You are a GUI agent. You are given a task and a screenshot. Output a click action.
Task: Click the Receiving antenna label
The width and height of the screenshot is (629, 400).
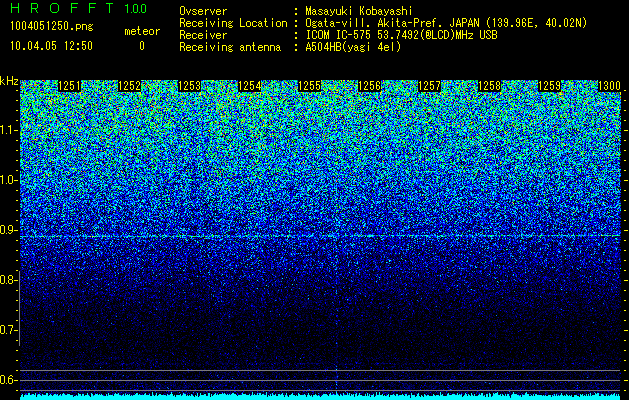(x=230, y=47)
